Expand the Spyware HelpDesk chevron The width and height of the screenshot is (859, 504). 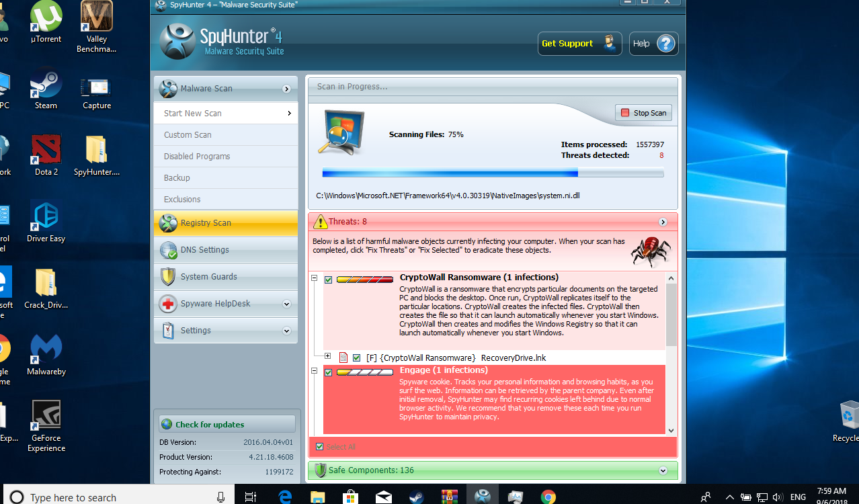(x=287, y=304)
